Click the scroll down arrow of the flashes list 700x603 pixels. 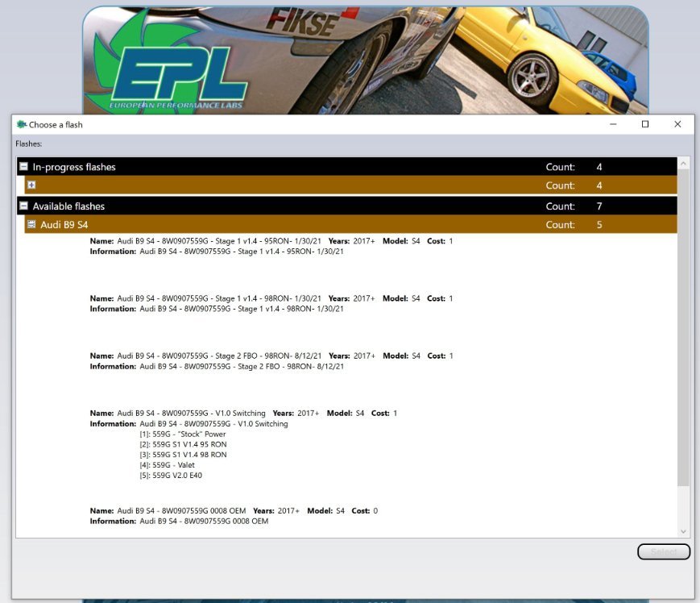click(683, 531)
